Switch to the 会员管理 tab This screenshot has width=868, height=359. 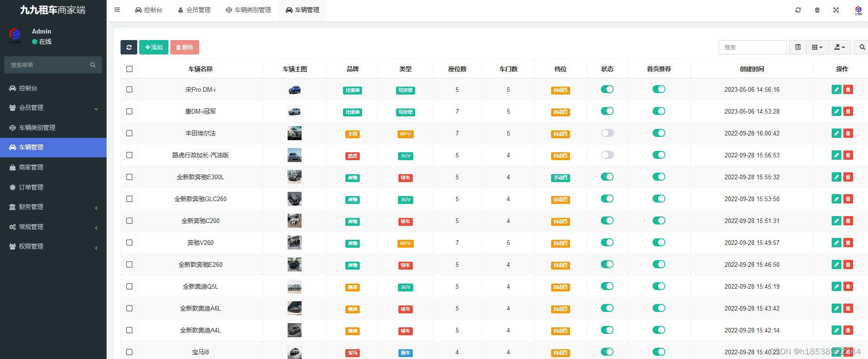click(x=194, y=10)
